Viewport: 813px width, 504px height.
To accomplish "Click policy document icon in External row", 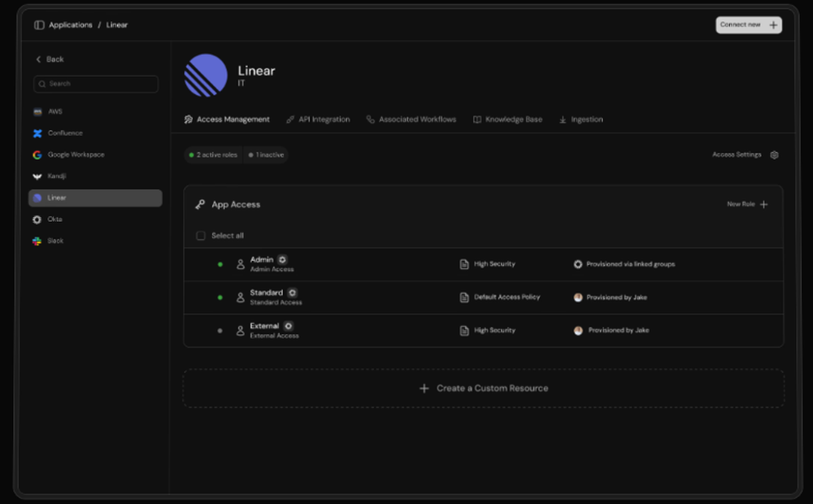I will click(464, 331).
